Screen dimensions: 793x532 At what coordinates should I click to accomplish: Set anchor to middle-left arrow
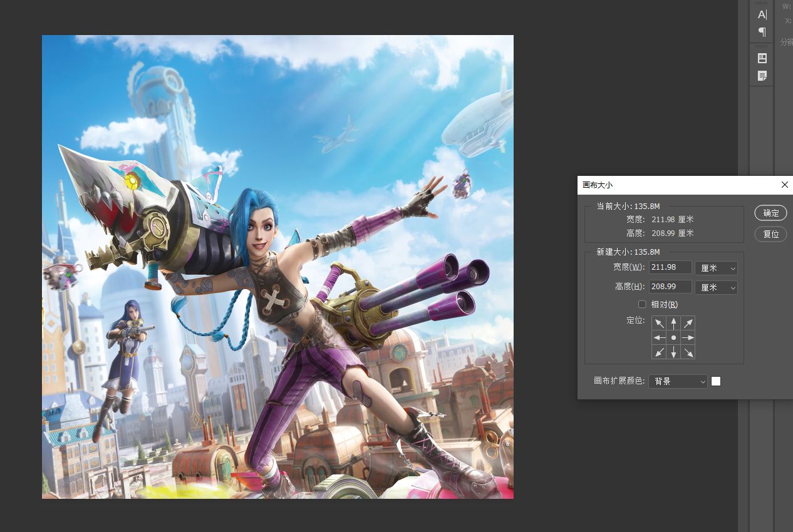pyautogui.click(x=659, y=337)
